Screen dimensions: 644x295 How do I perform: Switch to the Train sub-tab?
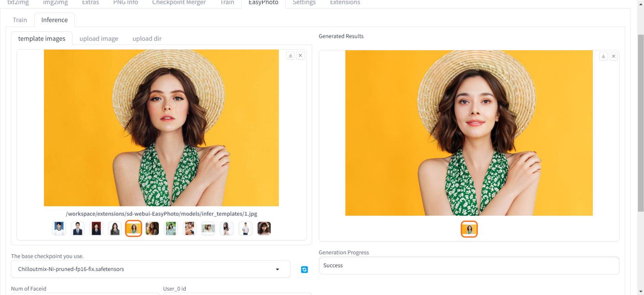(x=20, y=20)
